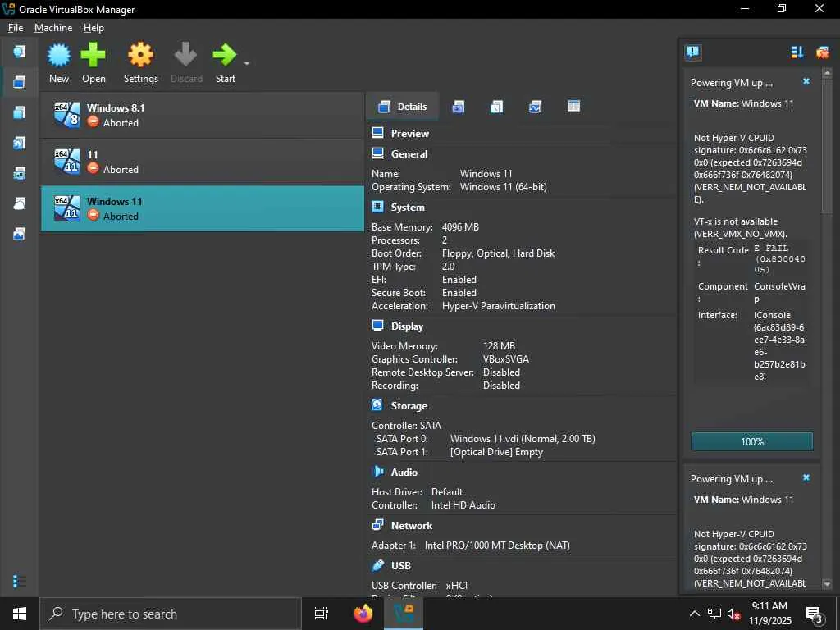This screenshot has width=840, height=630.
Task: Open the Machine menu
Action: click(x=53, y=28)
